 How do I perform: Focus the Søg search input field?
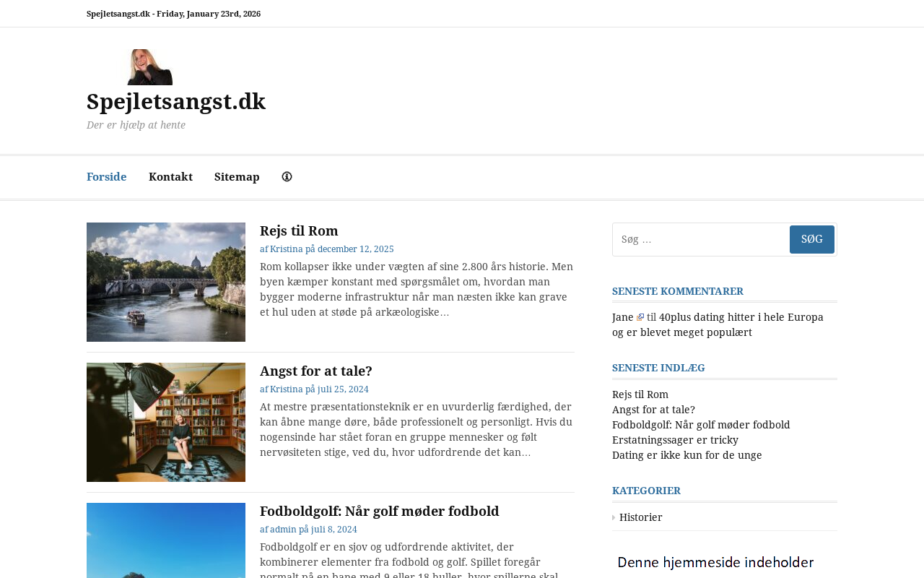[x=701, y=239]
